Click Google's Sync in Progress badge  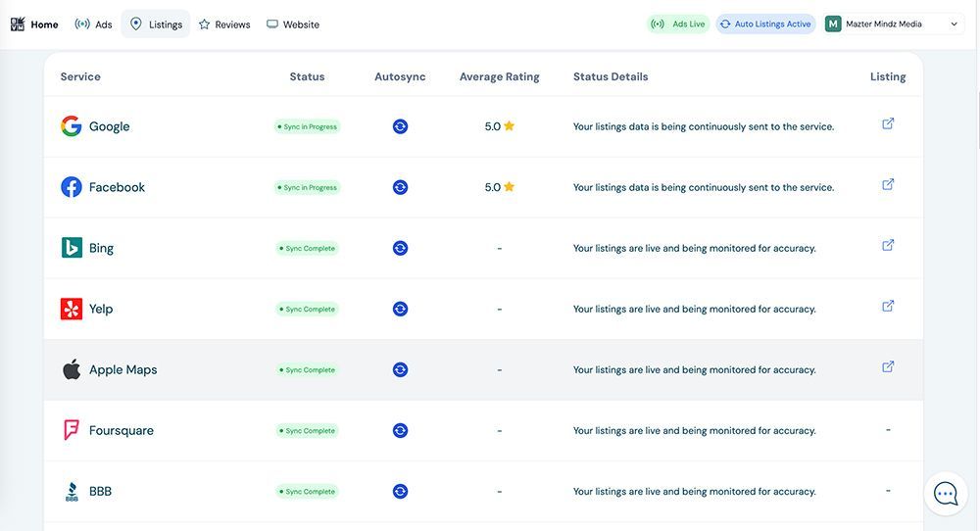(x=307, y=126)
